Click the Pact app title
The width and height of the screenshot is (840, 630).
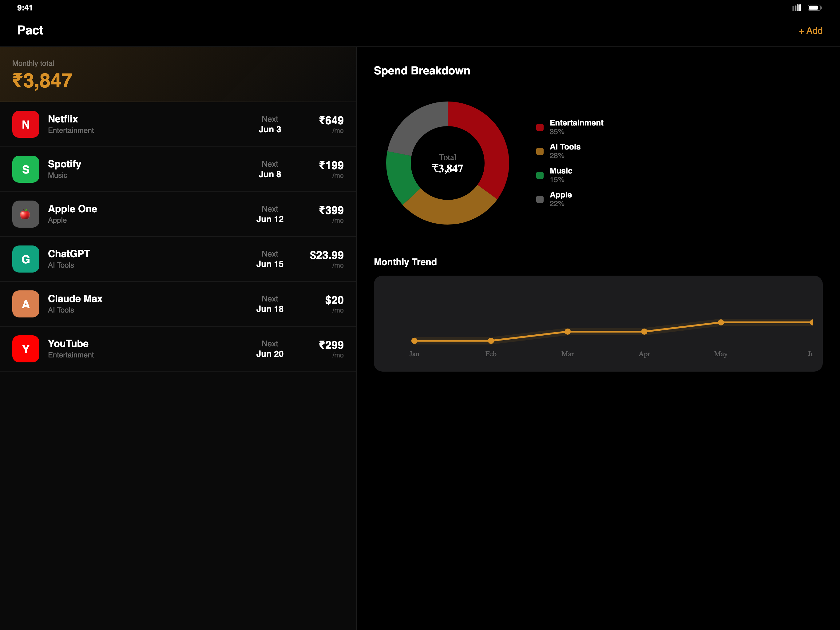tap(30, 30)
